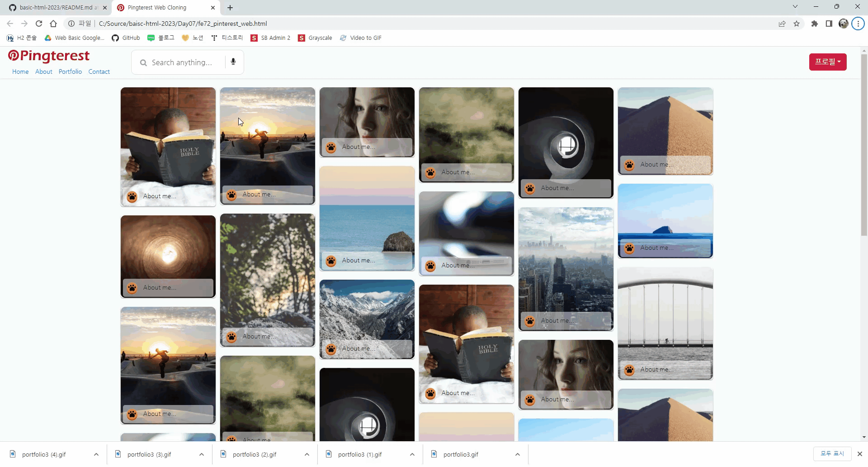
Task: Close the Pingterest Web Cloning tab
Action: [x=213, y=8]
